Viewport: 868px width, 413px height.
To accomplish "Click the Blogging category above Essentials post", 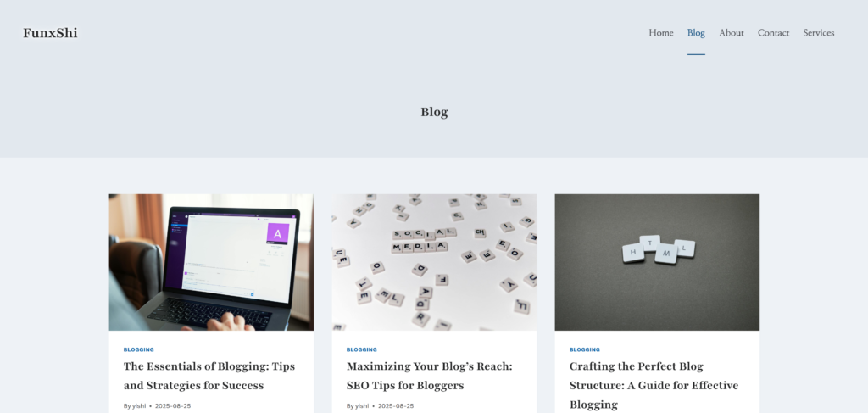I will [139, 350].
